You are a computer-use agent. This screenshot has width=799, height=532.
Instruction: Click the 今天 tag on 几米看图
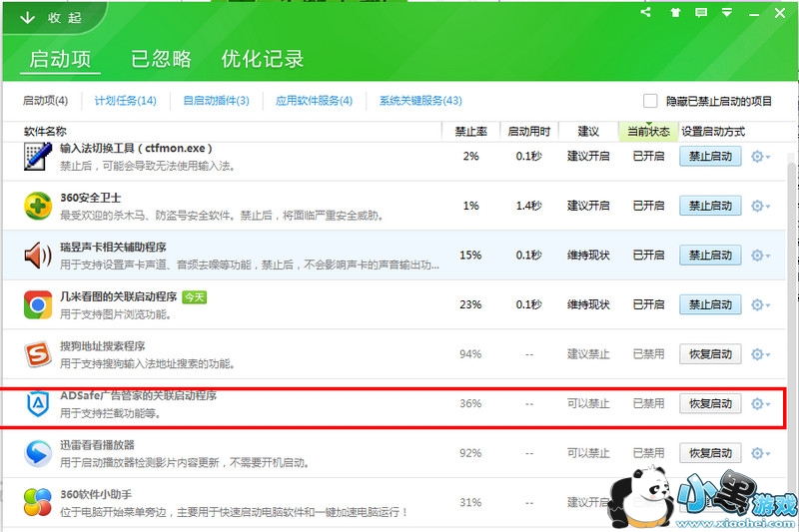[194, 296]
